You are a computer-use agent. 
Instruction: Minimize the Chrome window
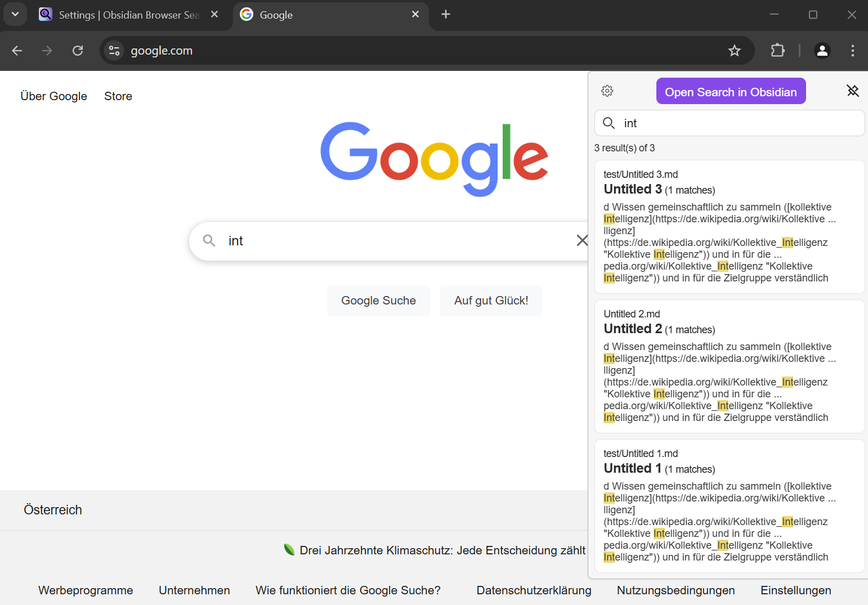(x=774, y=14)
